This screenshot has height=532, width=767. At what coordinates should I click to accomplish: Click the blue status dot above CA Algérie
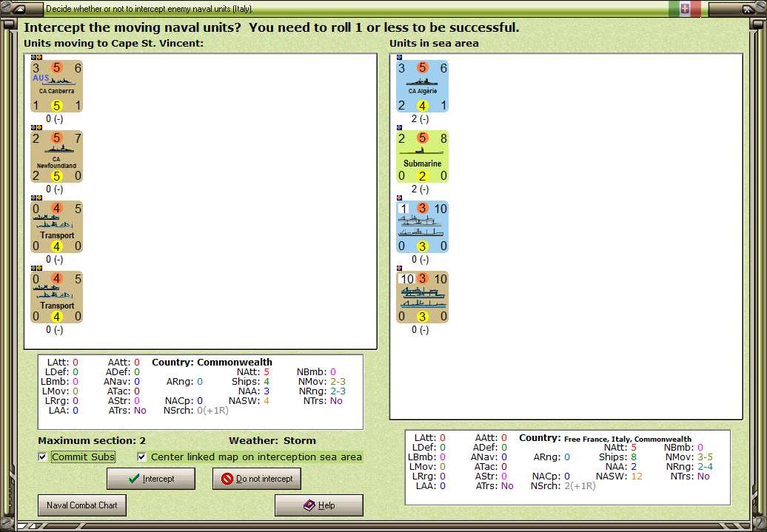399,57
